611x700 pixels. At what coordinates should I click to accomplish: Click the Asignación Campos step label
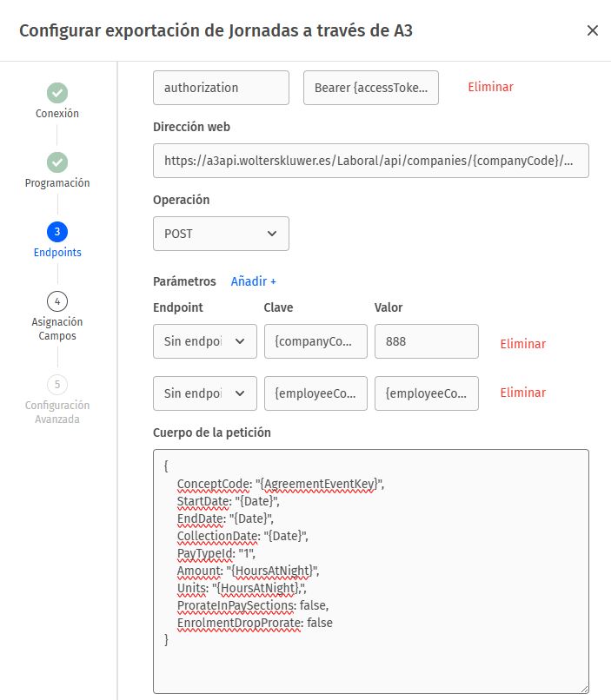(x=57, y=328)
